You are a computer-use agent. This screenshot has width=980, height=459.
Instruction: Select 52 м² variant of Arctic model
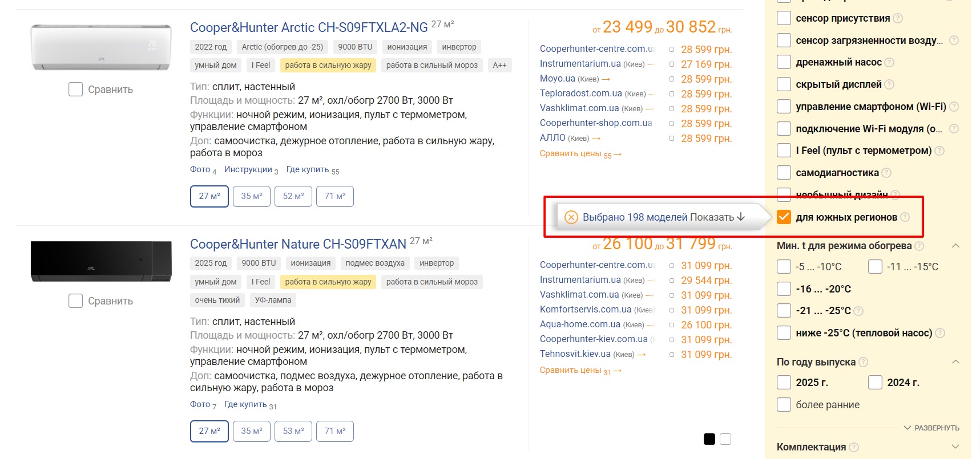pyautogui.click(x=293, y=196)
